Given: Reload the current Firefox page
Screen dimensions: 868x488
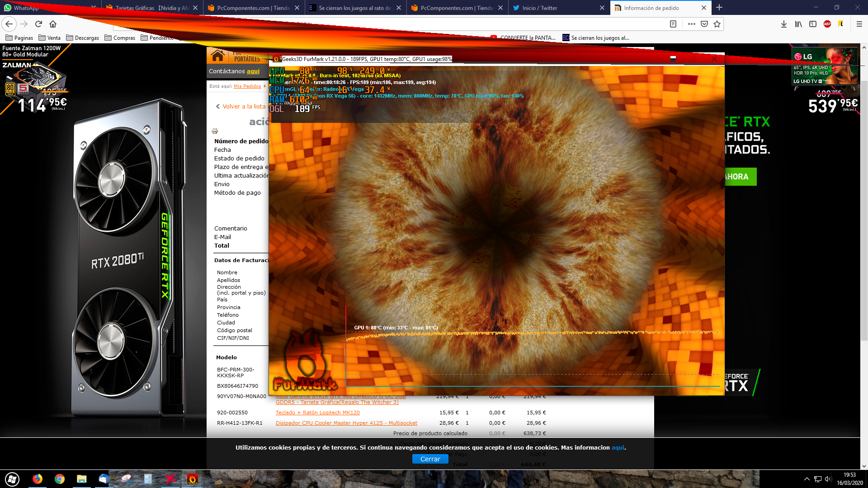Looking at the screenshot, I should click(x=38, y=24).
